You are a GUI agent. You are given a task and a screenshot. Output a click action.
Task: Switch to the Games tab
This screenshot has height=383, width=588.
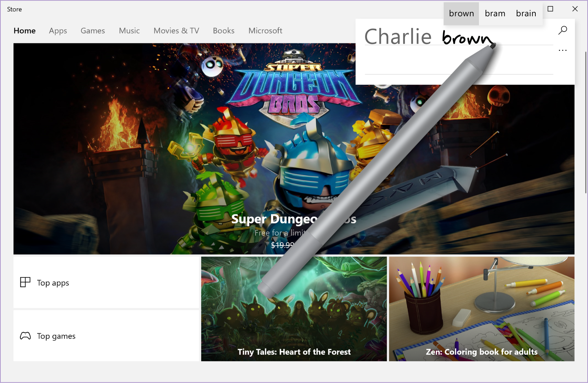click(93, 31)
